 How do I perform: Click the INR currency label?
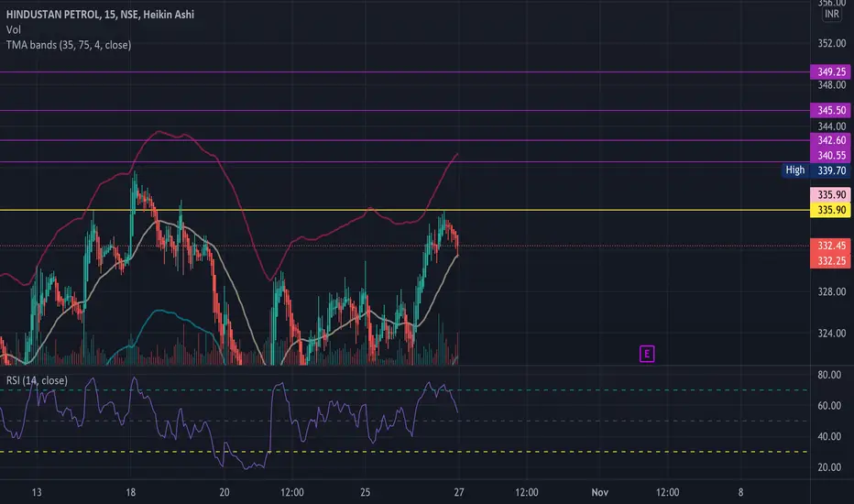pos(832,14)
